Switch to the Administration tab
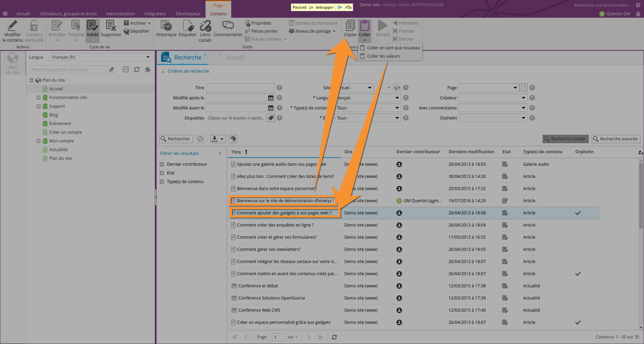This screenshot has height=344, width=644. 120,14
